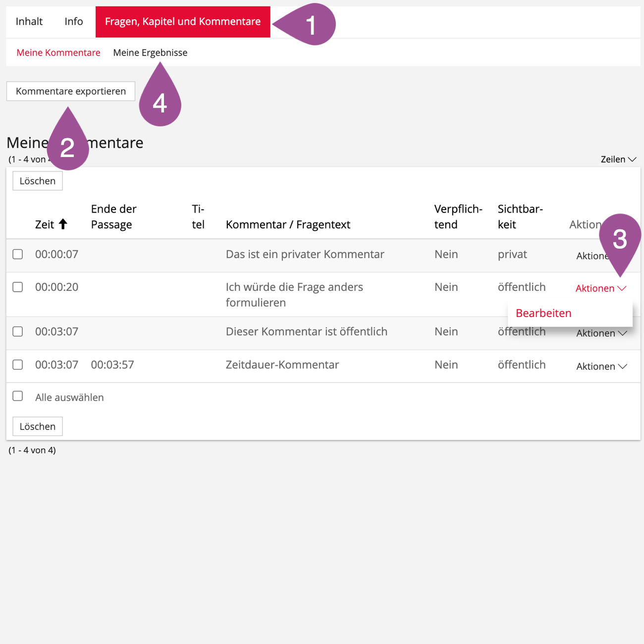The image size is (644, 644).
Task: Expand Aktionen dropdown for Zeitdauer-Kommentar row
Action: [x=601, y=367]
